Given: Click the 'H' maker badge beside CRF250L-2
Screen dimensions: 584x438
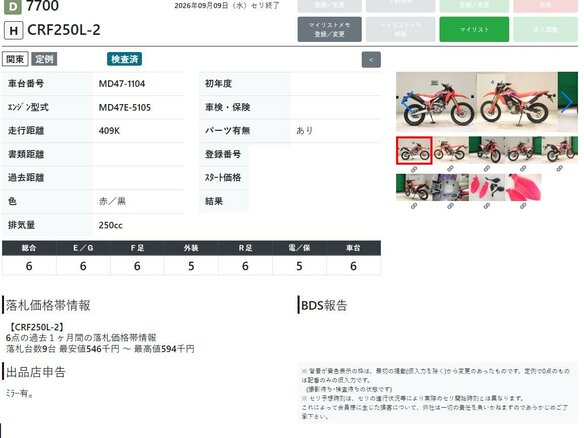Looking at the screenshot, I should click(13, 31).
